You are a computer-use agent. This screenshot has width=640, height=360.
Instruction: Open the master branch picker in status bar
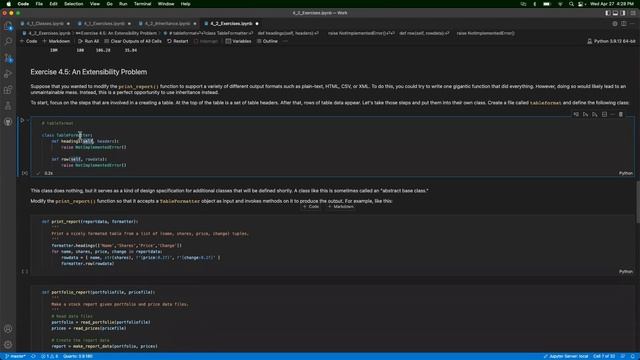[16, 356]
